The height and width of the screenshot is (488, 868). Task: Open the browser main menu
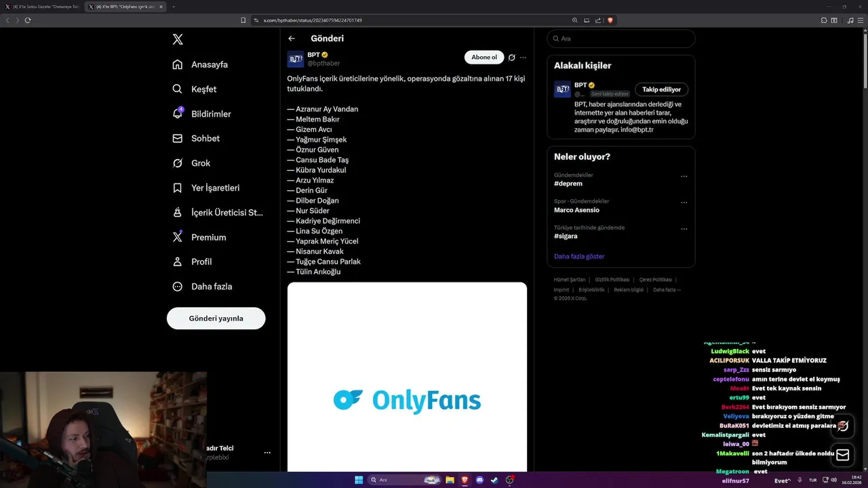(x=860, y=20)
